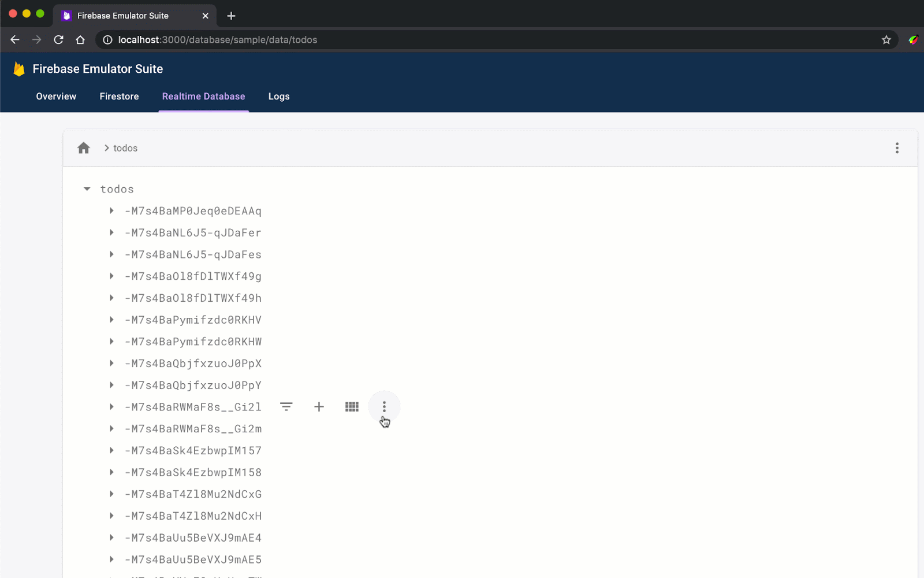Focus the browser address bar URL
The image size is (924, 578).
[x=218, y=40]
